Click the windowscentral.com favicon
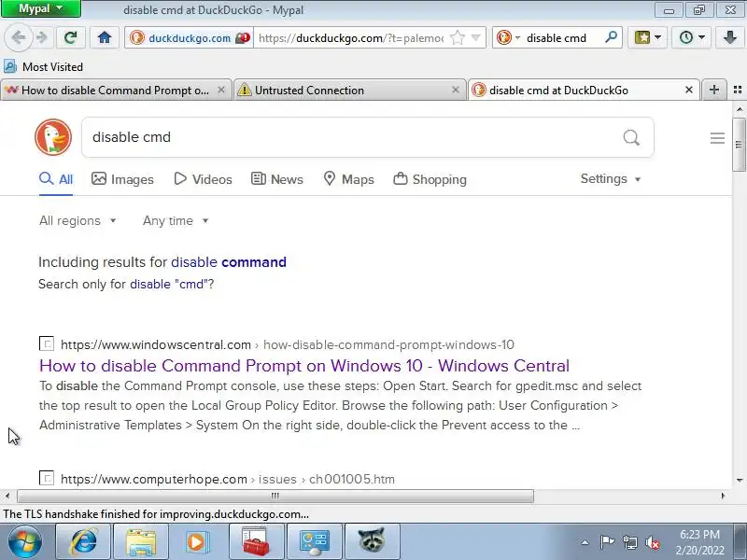 46,343
